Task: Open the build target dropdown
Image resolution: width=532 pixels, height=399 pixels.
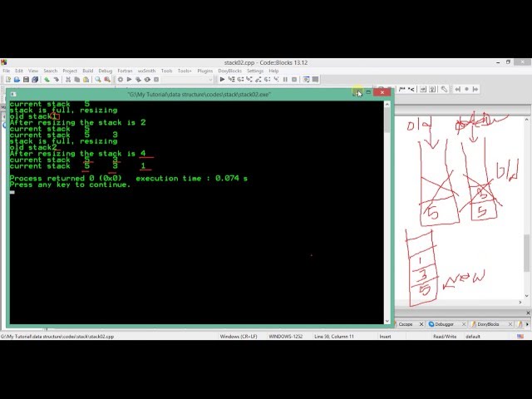Action: [210, 80]
